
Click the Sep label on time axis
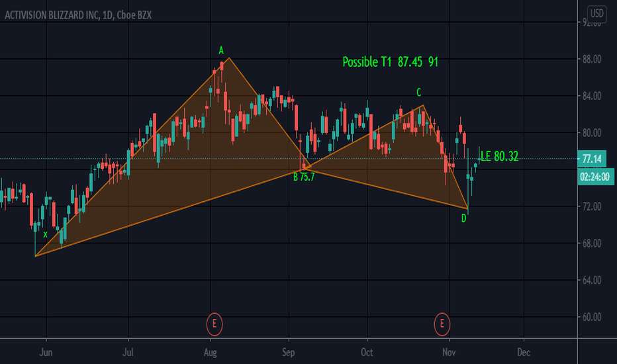289,352
